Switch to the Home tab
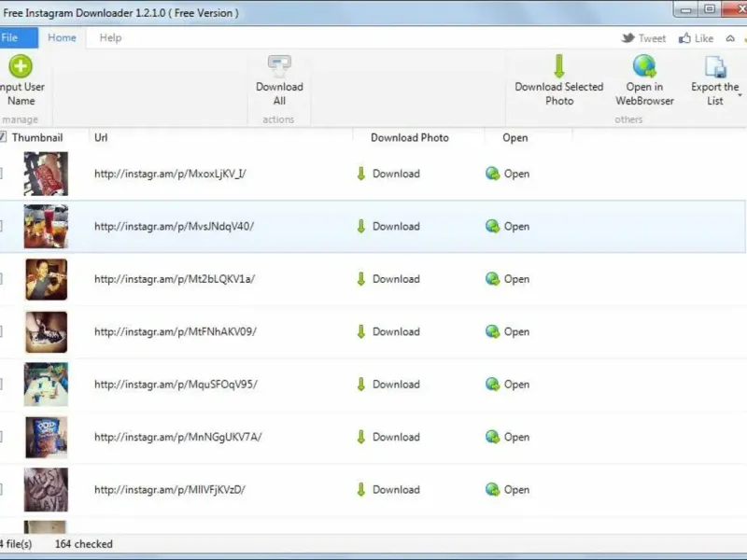 [62, 37]
